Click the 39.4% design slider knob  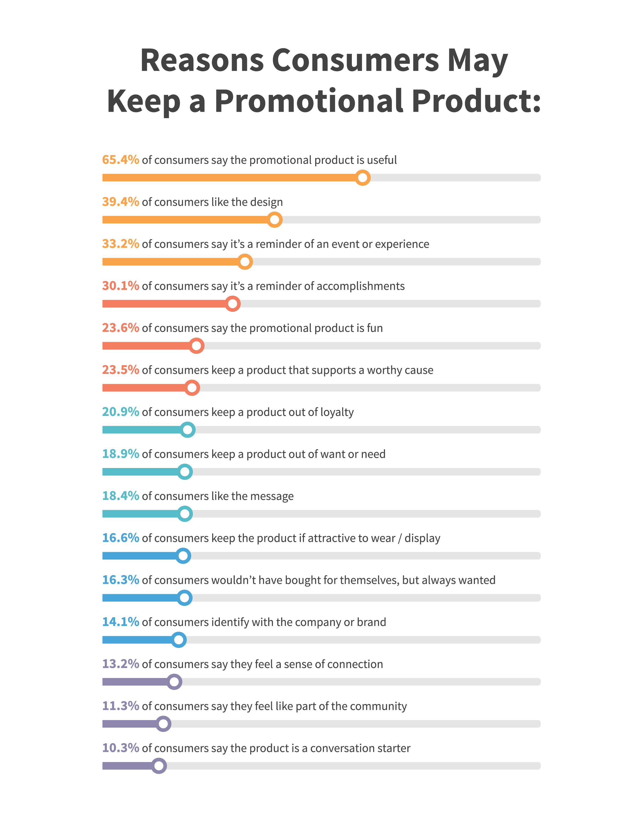[275, 220]
